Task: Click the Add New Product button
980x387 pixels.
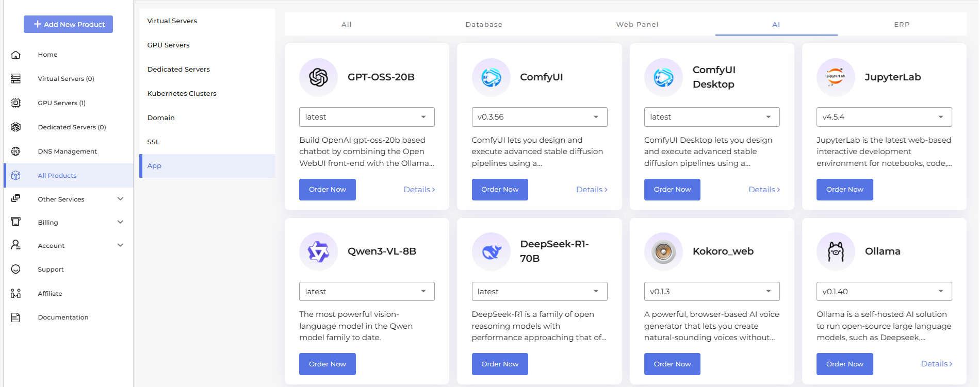Action: (68, 24)
